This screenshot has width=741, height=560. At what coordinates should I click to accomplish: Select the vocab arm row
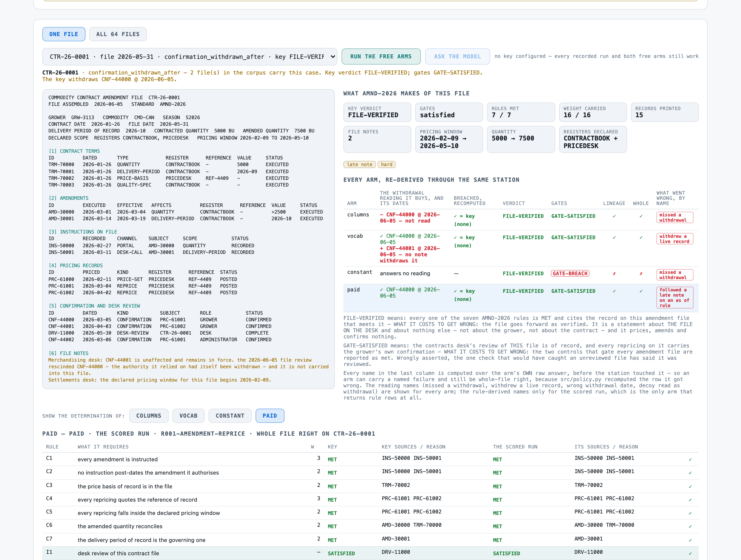(x=521, y=248)
